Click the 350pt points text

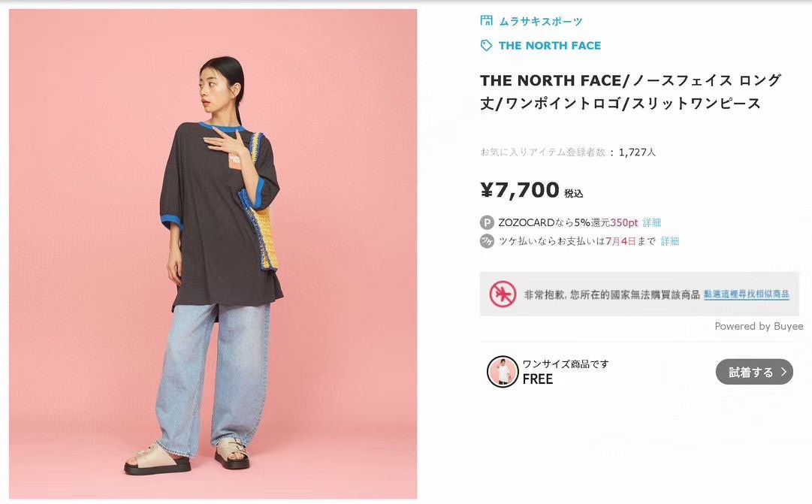624,223
